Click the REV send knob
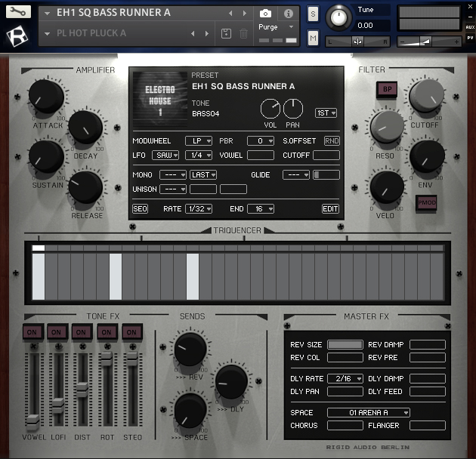476x459 pixels. click(190, 350)
